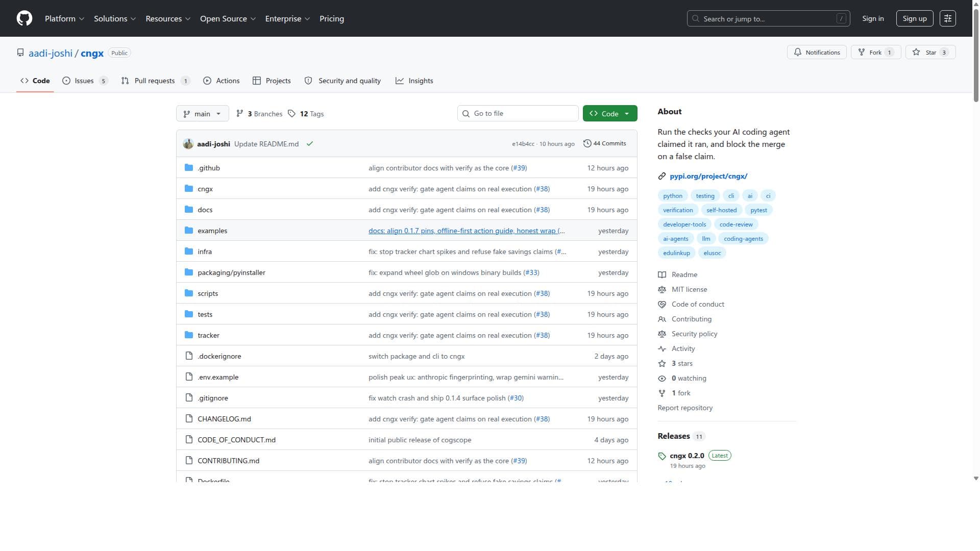Expand the Platform menu

pyautogui.click(x=64, y=18)
